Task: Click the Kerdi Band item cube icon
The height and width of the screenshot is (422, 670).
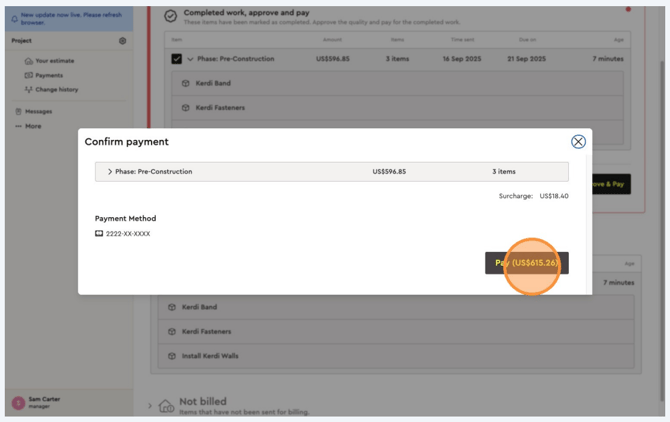Action: click(x=185, y=84)
